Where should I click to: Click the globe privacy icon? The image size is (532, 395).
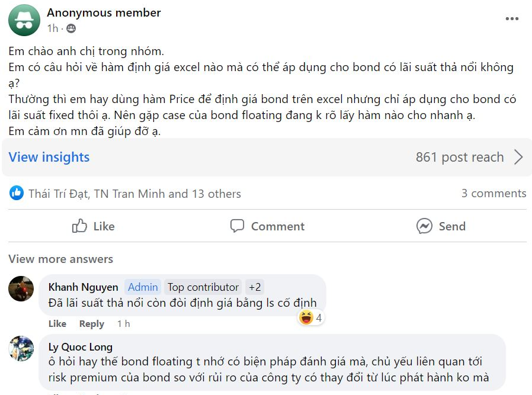[x=71, y=28]
